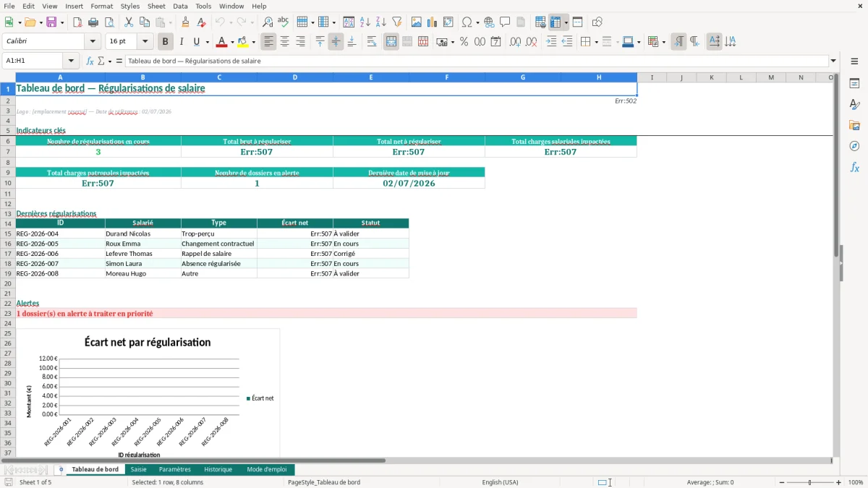
Task: Open the Data menu
Action: click(x=180, y=6)
